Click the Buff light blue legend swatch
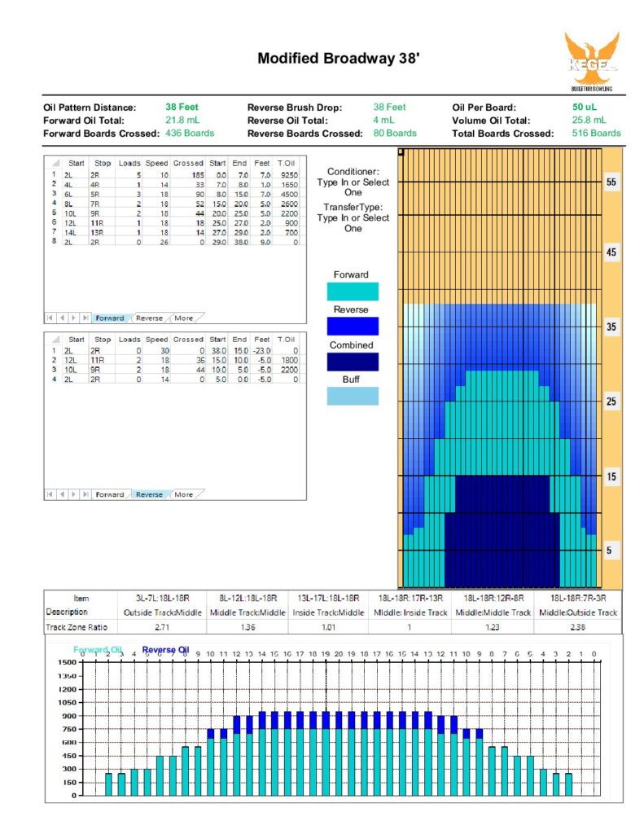Screen dimensions: 644x834 point(353,397)
